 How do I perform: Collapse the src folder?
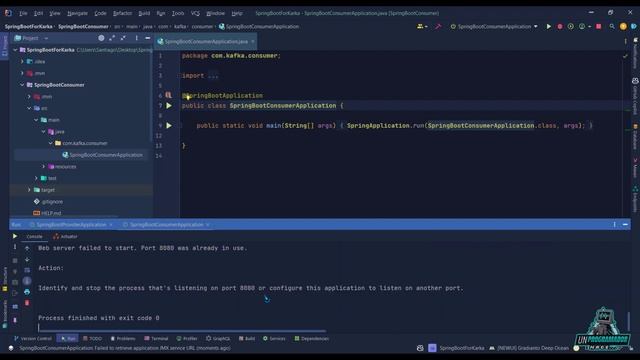[29, 108]
